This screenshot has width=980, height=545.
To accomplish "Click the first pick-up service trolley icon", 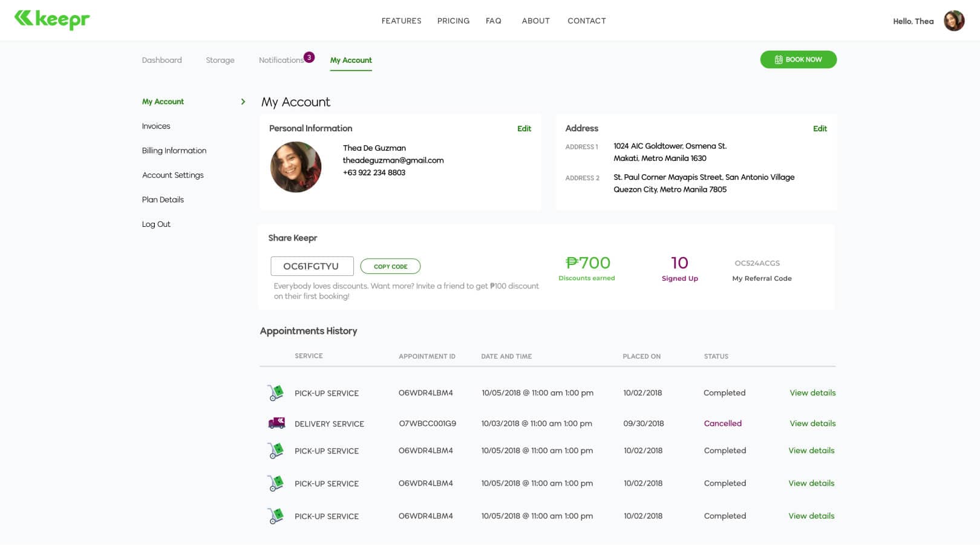I will click(276, 393).
